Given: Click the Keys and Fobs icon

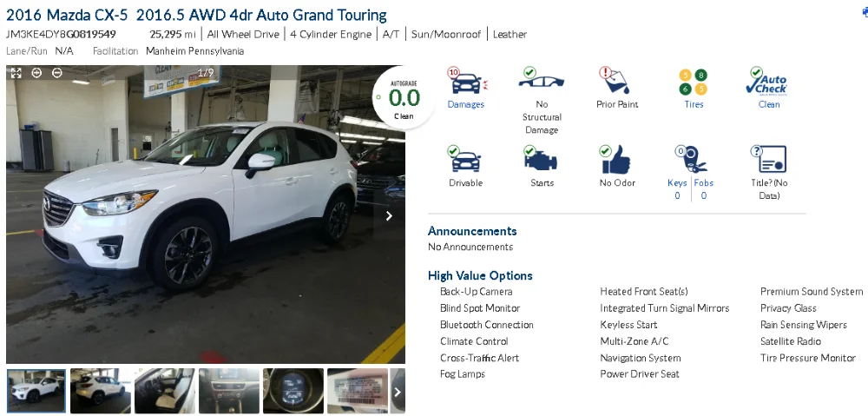Looking at the screenshot, I should pos(690,160).
